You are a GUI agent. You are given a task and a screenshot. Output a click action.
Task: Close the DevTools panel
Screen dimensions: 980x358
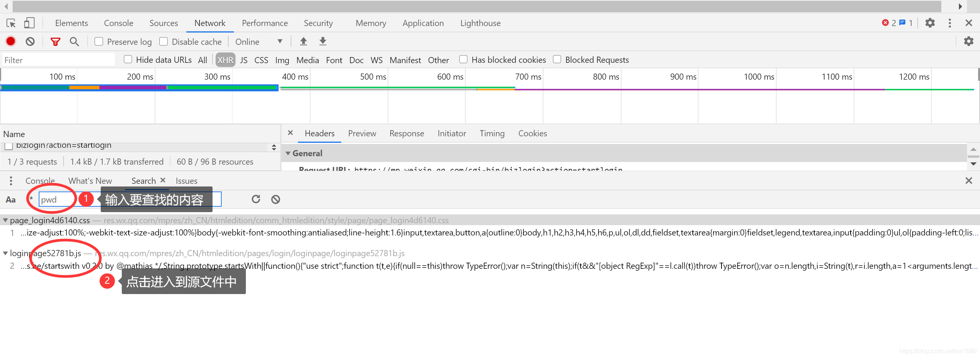pyautogui.click(x=969, y=23)
